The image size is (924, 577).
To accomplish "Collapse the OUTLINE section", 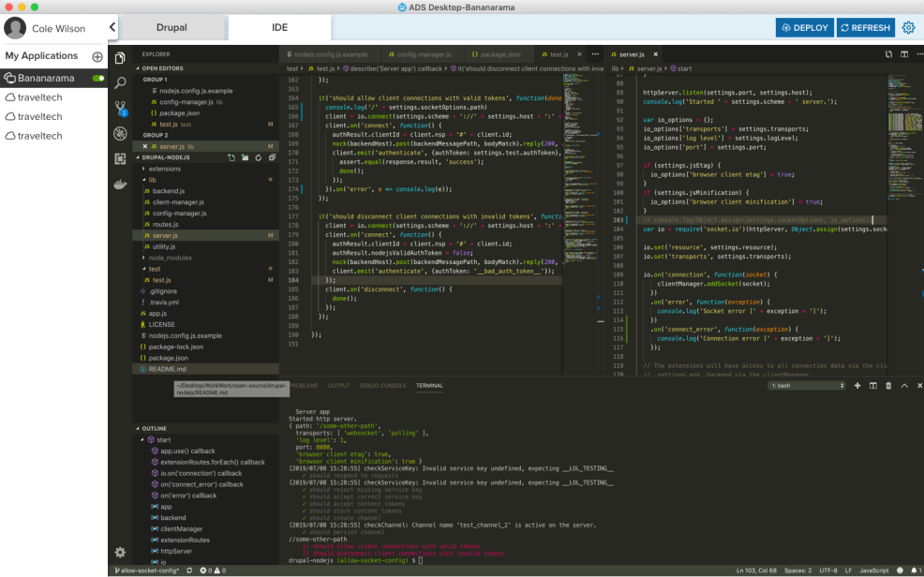I will coord(155,429).
